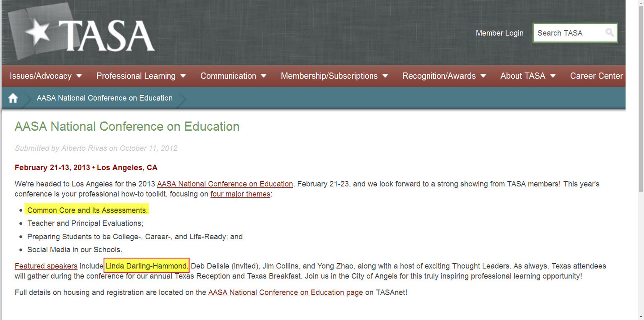Click the highlighted 'Linda Darling-Hammond,' text

point(147,266)
